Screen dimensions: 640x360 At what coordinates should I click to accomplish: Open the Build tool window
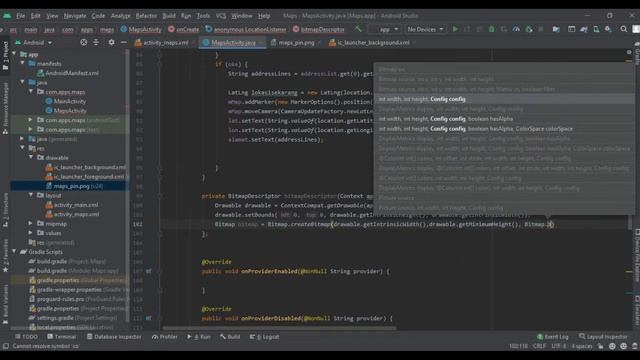point(230,337)
